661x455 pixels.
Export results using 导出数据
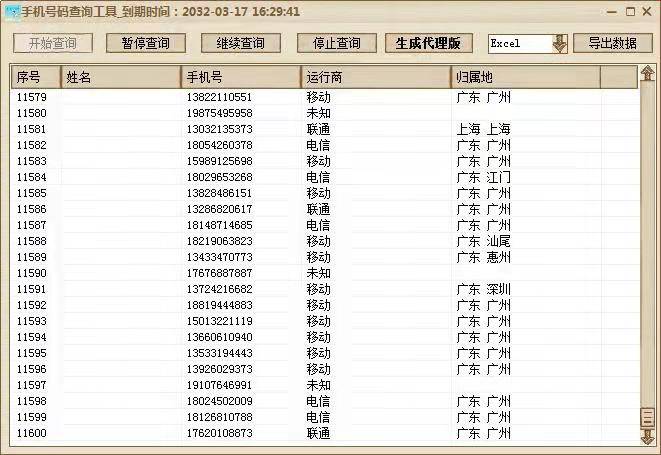coord(613,43)
